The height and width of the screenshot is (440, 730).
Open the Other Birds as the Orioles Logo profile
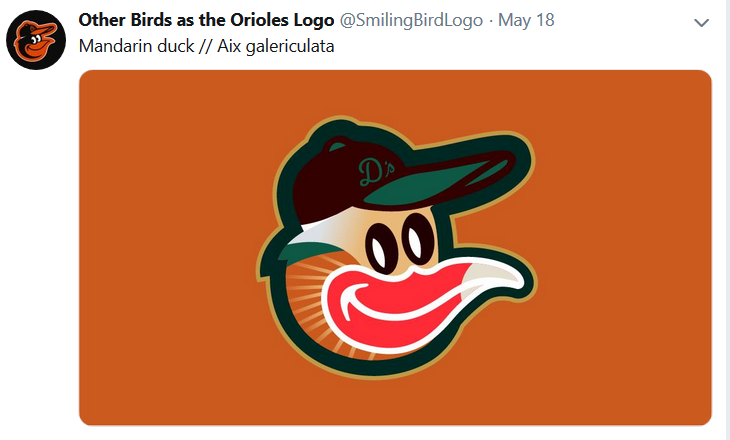point(206,20)
